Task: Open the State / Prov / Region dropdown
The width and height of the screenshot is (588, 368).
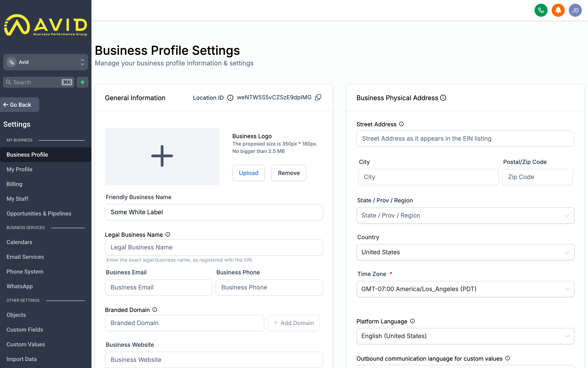Action: tap(465, 215)
